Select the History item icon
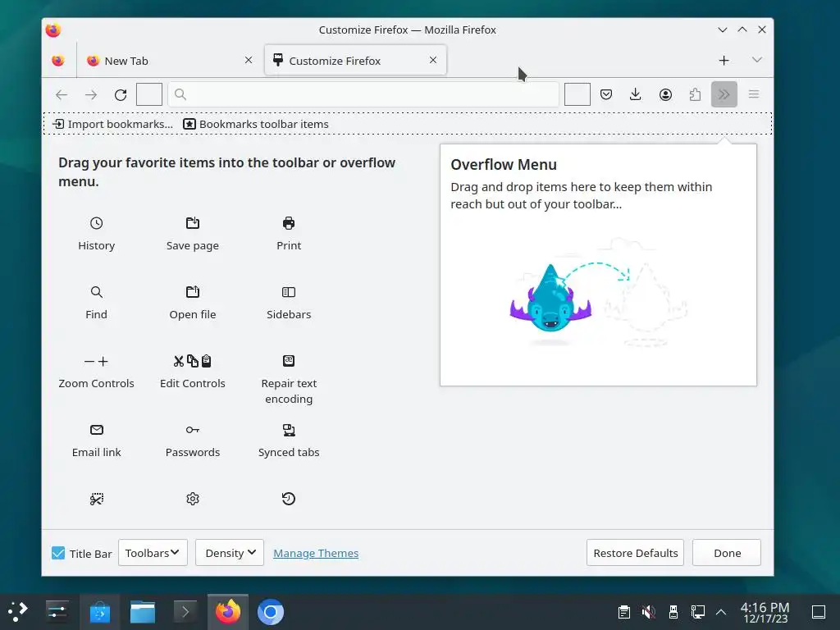This screenshot has width=840, height=630. point(97,223)
